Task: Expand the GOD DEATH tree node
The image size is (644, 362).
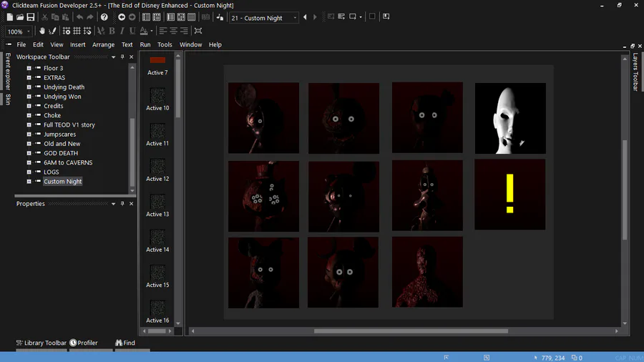Action: [29, 153]
